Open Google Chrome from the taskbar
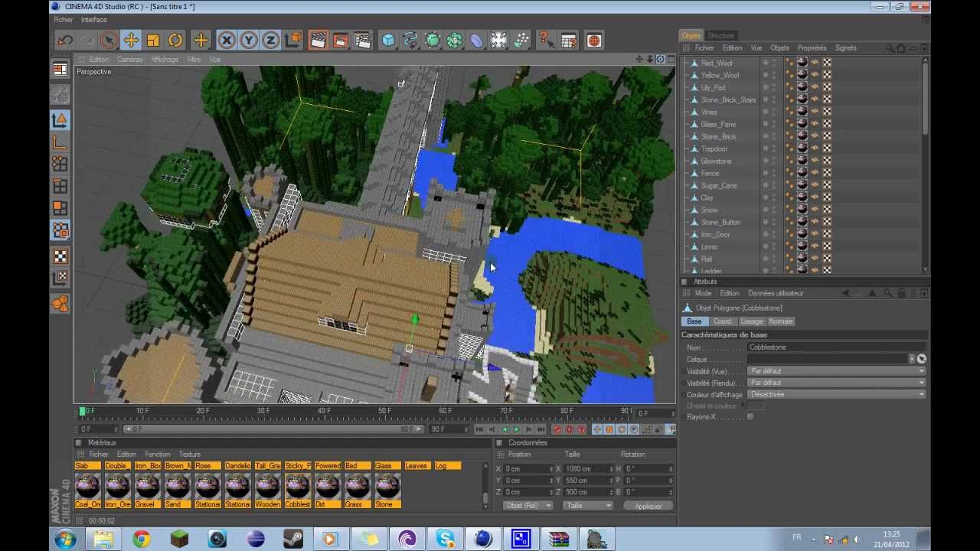This screenshot has height=551, width=980. click(142, 540)
